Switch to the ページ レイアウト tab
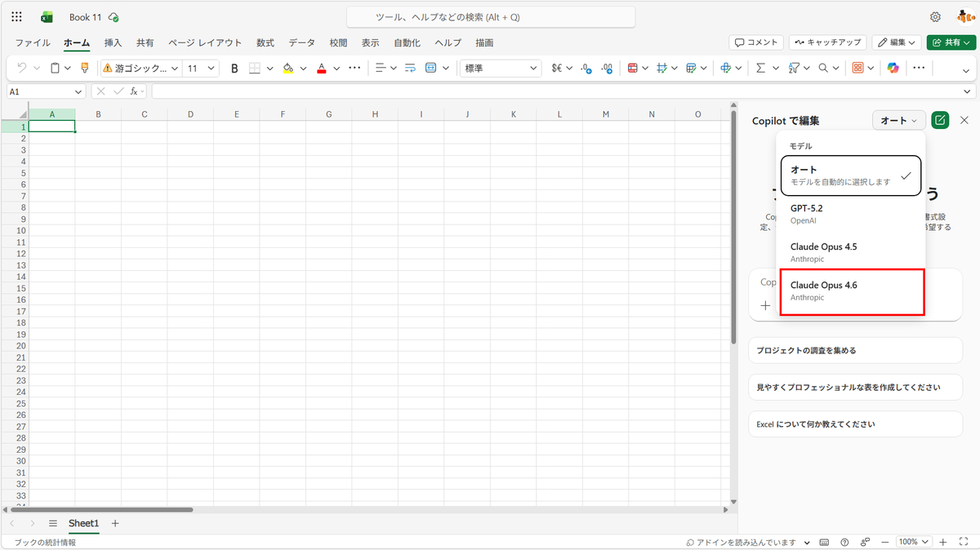The height and width of the screenshot is (550, 980). [x=205, y=42]
